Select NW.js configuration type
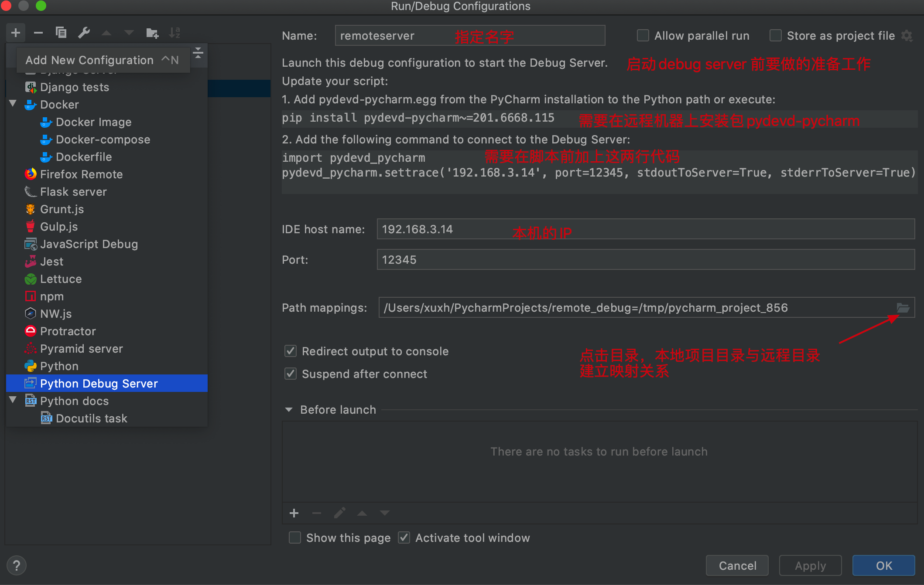 click(x=107, y=314)
